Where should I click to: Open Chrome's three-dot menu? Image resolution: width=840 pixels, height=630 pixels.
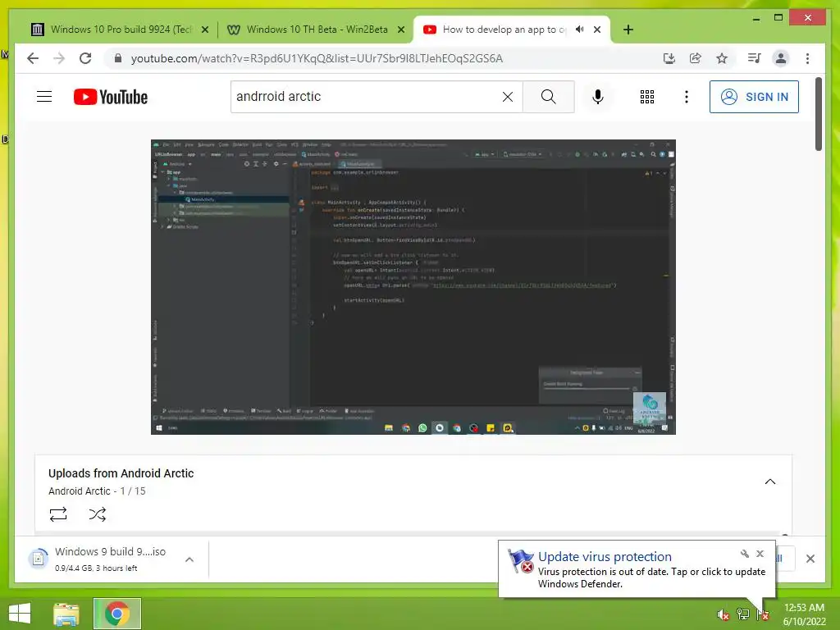click(807, 58)
